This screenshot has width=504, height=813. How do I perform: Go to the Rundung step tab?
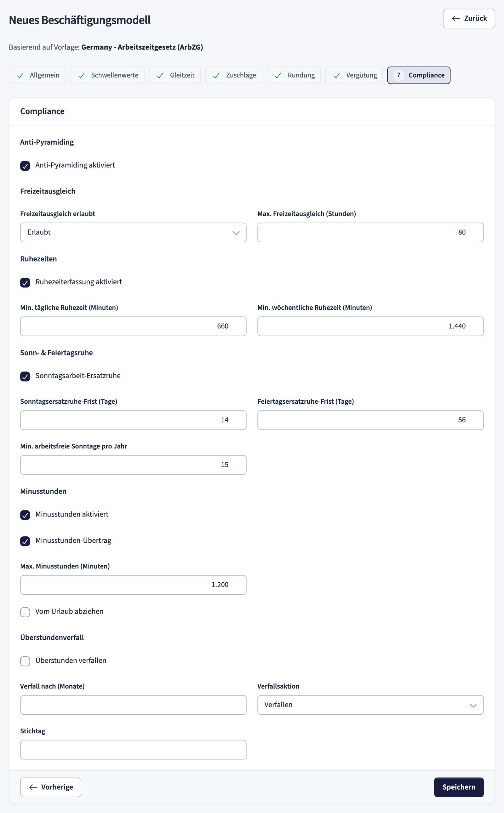click(294, 75)
